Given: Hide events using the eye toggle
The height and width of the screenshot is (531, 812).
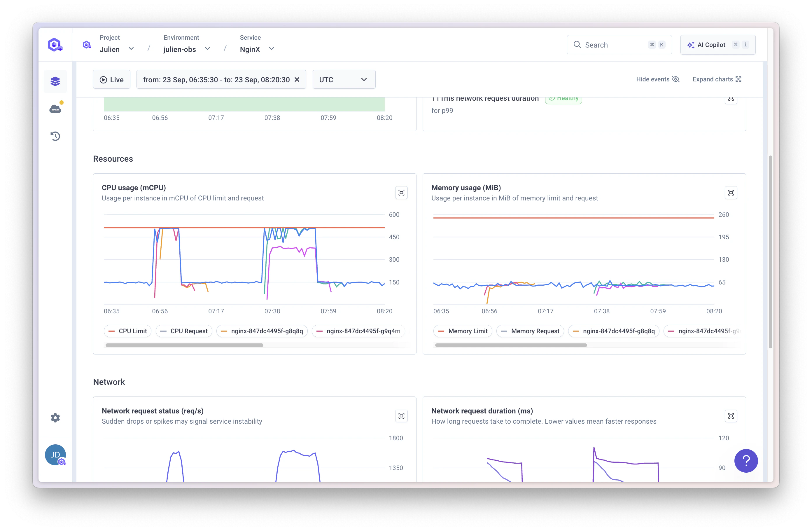Looking at the screenshot, I should [657, 79].
